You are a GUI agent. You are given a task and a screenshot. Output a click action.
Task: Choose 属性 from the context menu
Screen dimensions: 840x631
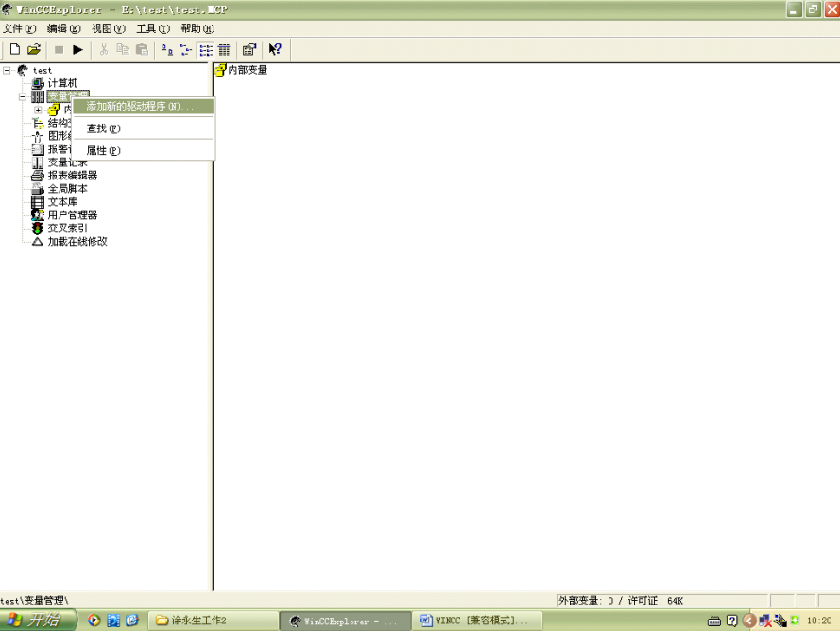pyautogui.click(x=143, y=150)
